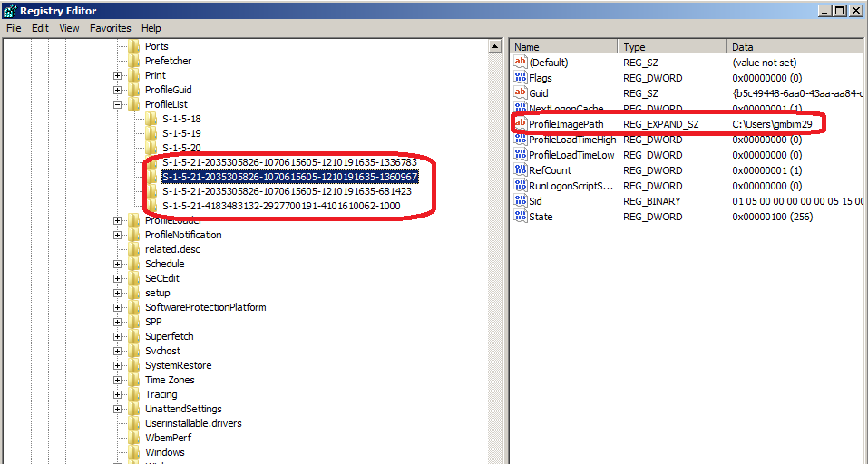Expand the Svchost tree node

(x=117, y=351)
